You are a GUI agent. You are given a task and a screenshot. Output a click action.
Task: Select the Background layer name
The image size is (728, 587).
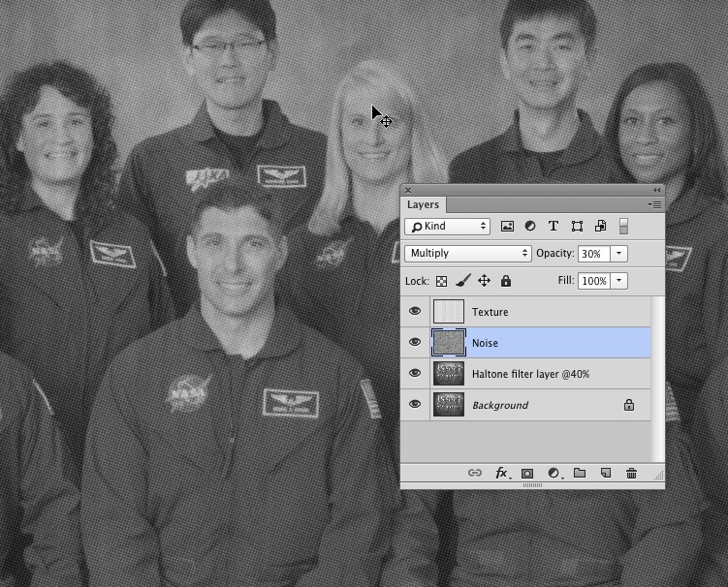[x=500, y=405]
